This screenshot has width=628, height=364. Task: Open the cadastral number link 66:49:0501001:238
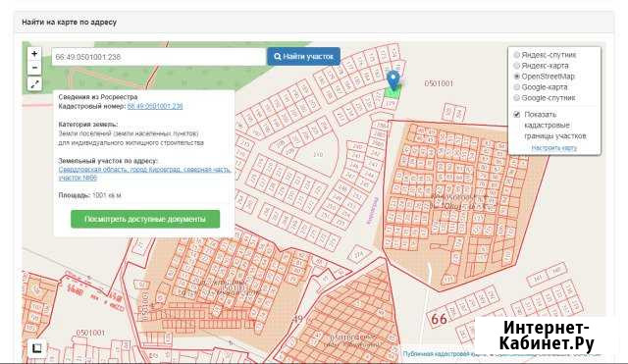[x=155, y=106]
